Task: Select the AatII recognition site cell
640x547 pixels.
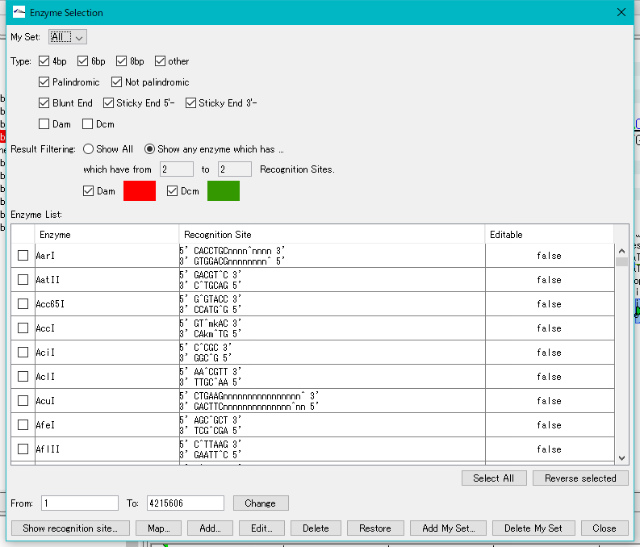Action: (332, 280)
